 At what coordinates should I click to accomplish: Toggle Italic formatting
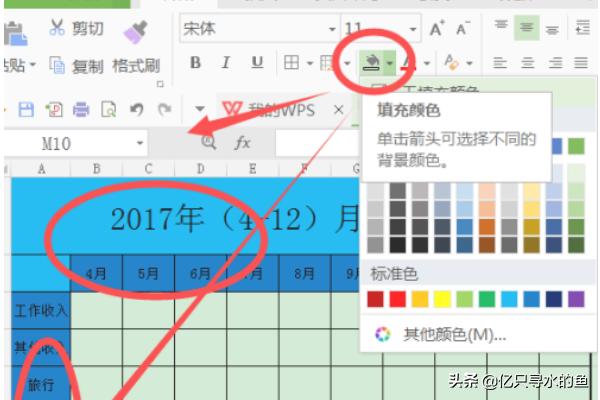point(227,63)
